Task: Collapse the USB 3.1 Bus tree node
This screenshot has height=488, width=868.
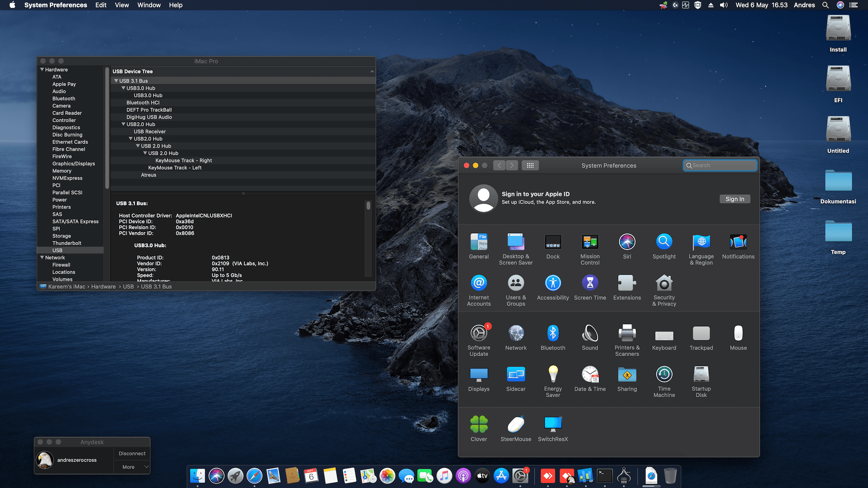Action: (x=116, y=81)
